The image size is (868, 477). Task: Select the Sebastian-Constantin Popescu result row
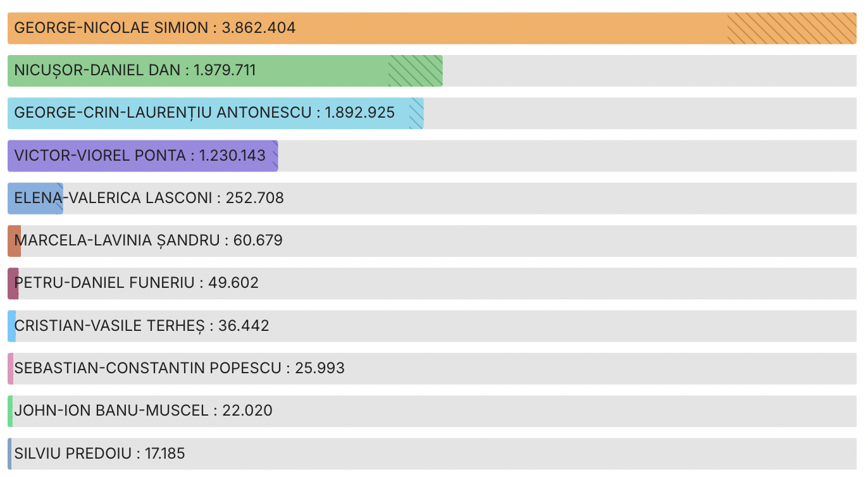tap(179, 368)
